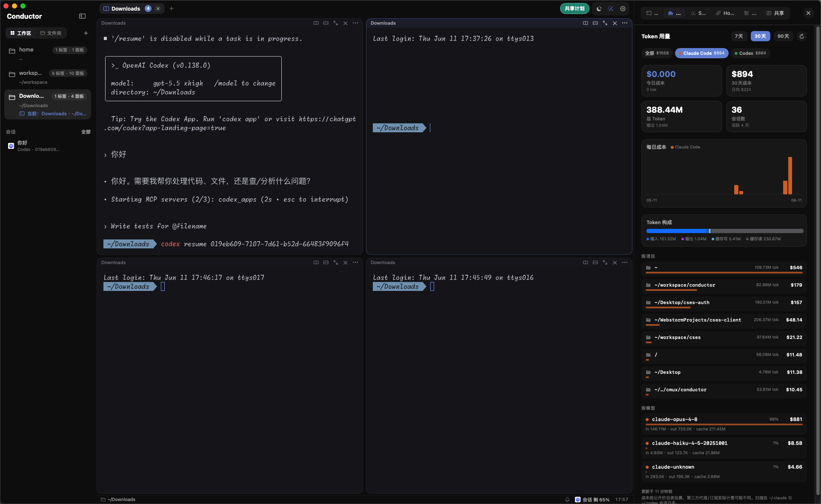Viewport: 821px width, 504px height.
Task: Maximize the ttys016 terminal pane
Action: 605,262
